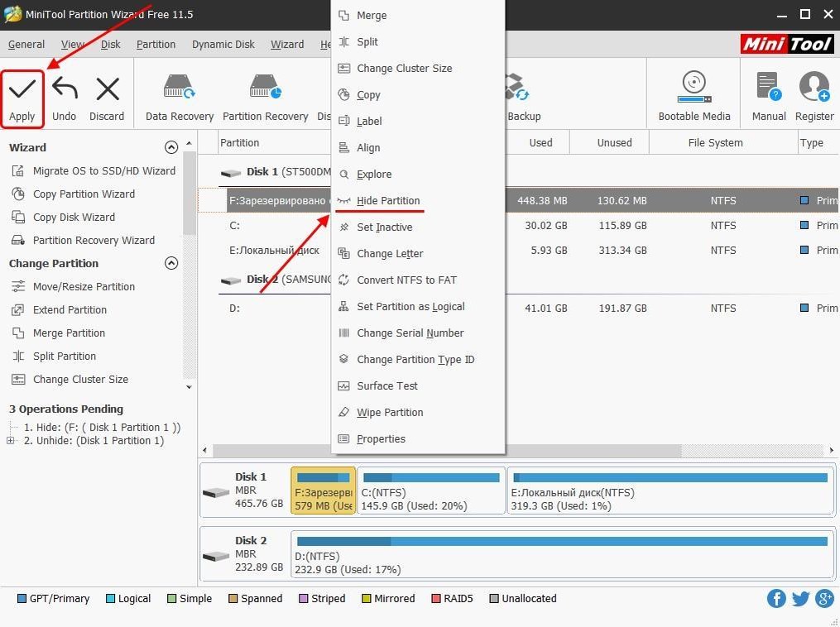
Task: Click horizontal scrollbar left arrow
Action: [x=204, y=450]
